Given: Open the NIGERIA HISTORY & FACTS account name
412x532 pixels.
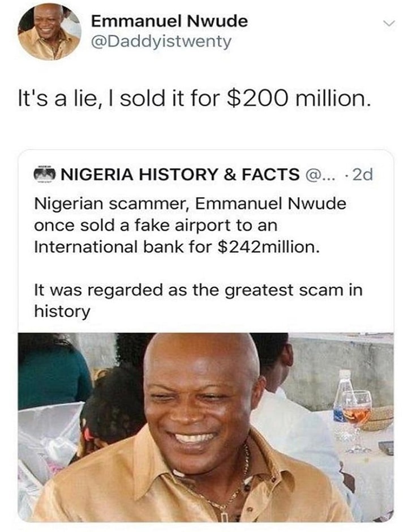Looking at the screenshot, I should click(180, 175).
